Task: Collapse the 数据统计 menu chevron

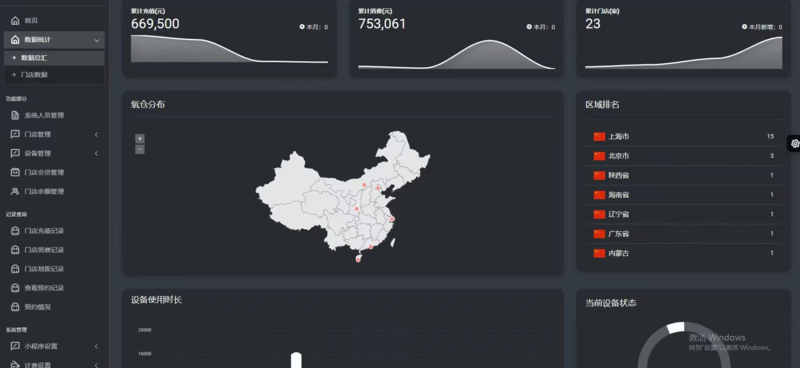Action: tap(97, 40)
